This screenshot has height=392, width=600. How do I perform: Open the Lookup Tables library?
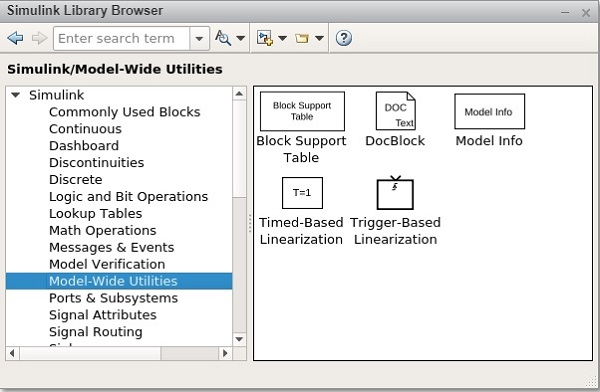click(x=95, y=213)
